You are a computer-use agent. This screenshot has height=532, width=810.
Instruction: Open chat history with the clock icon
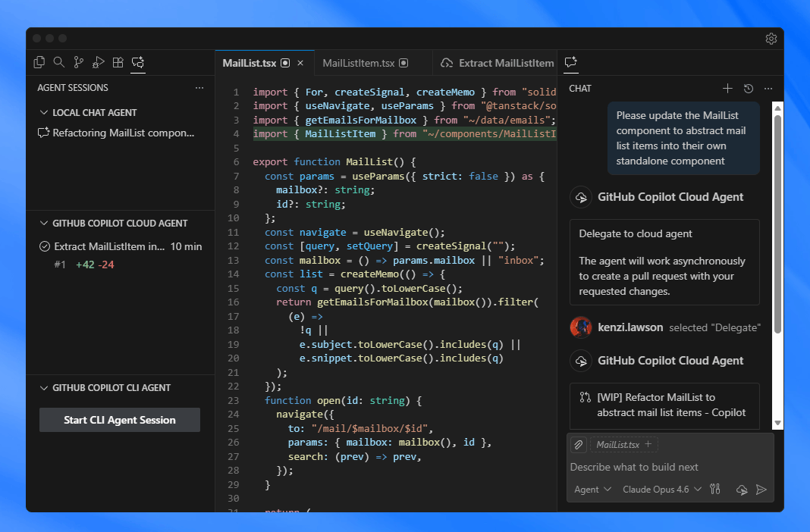point(748,89)
